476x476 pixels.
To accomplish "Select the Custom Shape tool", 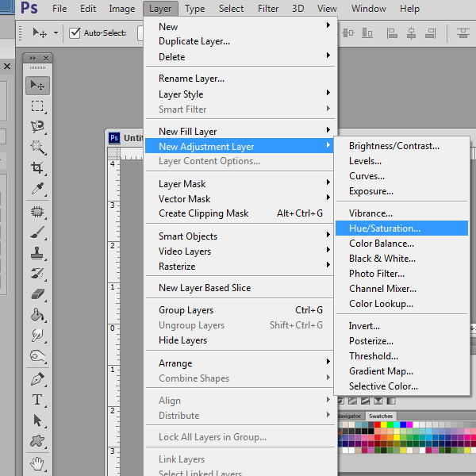I will (37, 441).
